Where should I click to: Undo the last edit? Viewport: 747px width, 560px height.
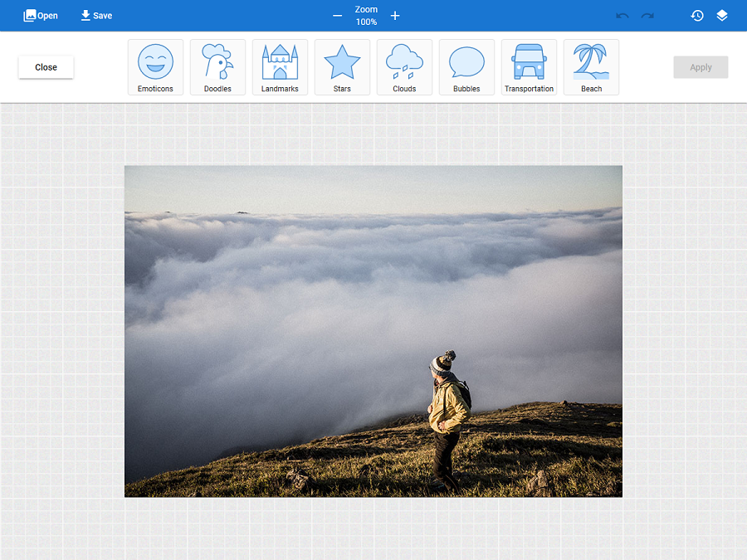622,15
